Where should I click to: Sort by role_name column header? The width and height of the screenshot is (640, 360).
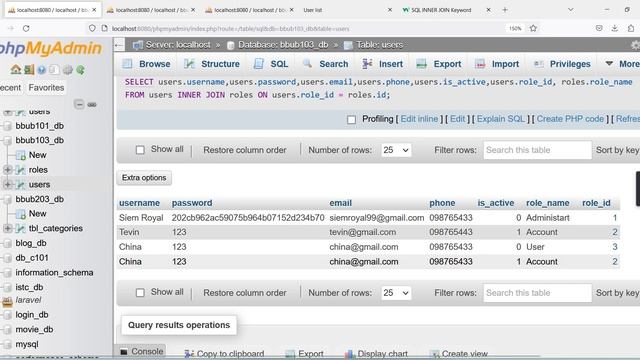tap(547, 203)
